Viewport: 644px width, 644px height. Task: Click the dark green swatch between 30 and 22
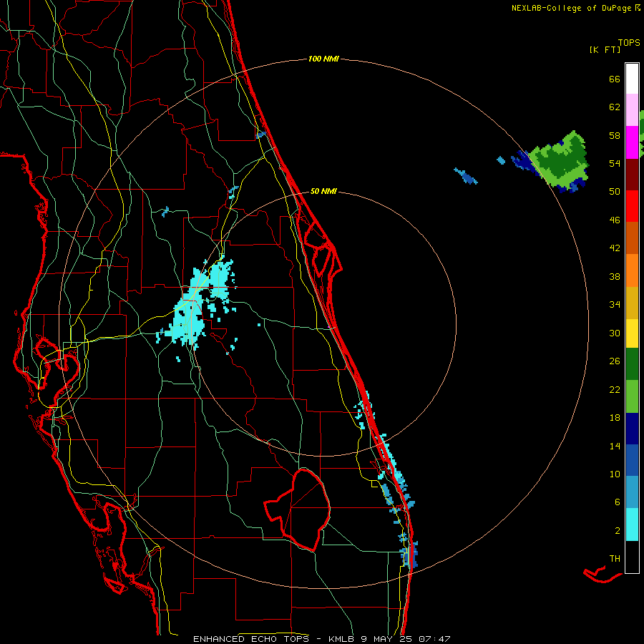pos(632,364)
